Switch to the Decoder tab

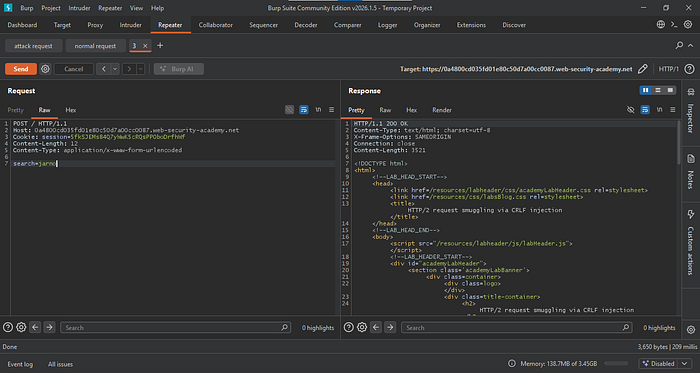tap(306, 25)
